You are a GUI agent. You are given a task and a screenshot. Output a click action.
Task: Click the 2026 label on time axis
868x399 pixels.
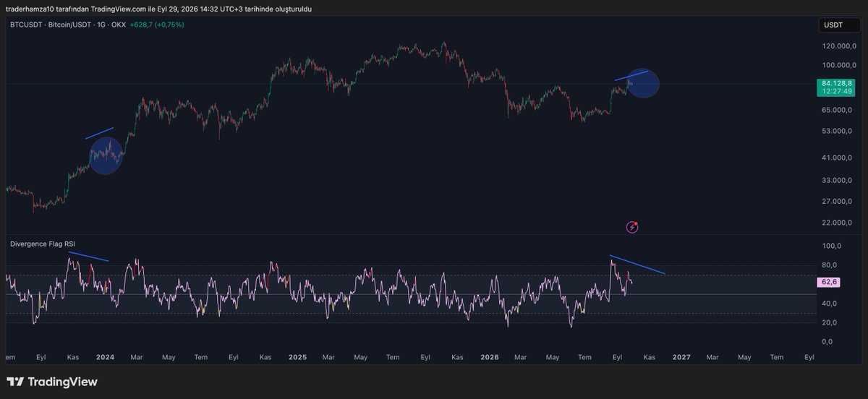pos(490,357)
